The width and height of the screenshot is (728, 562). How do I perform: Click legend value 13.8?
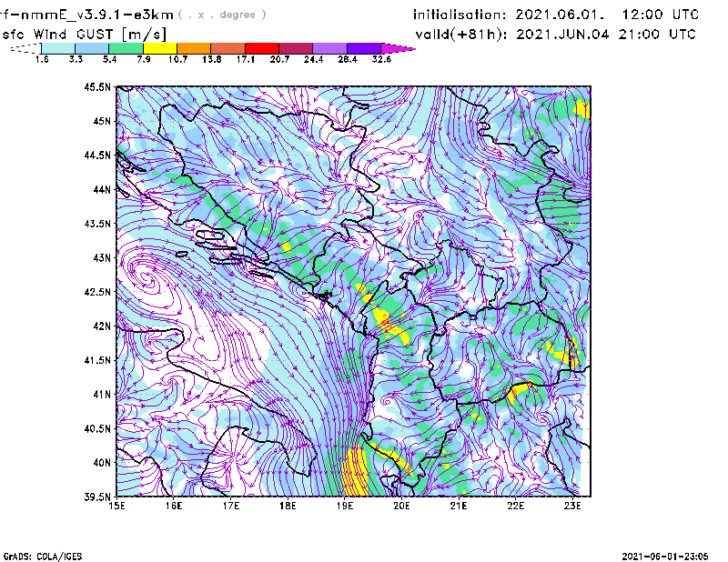212,59
